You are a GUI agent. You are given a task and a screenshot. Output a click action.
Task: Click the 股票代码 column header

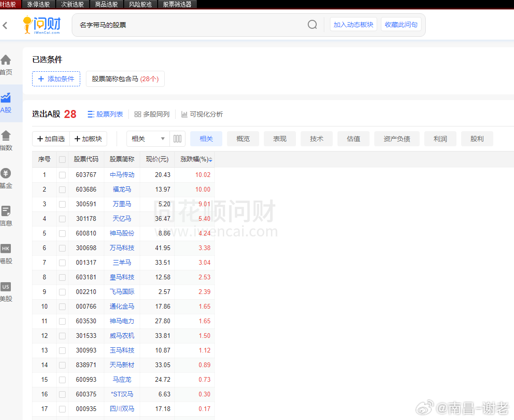coord(86,160)
